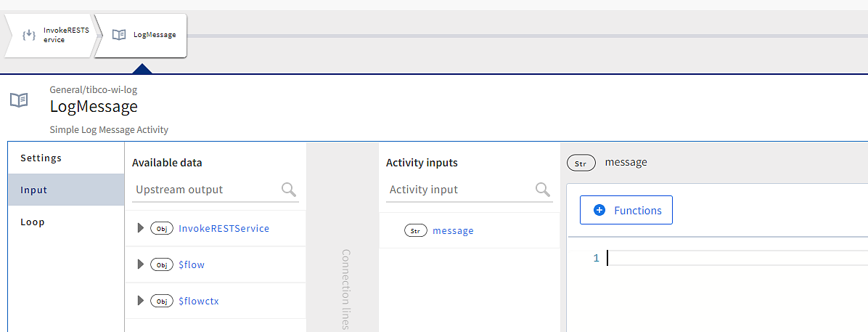Click the search icon in Upstream output
This screenshot has height=332, width=868.
point(289,190)
